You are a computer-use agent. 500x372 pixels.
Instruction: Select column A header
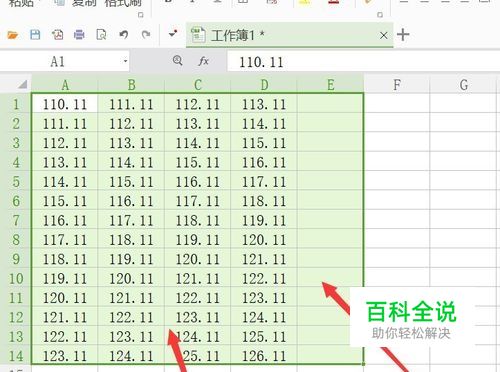(x=65, y=85)
